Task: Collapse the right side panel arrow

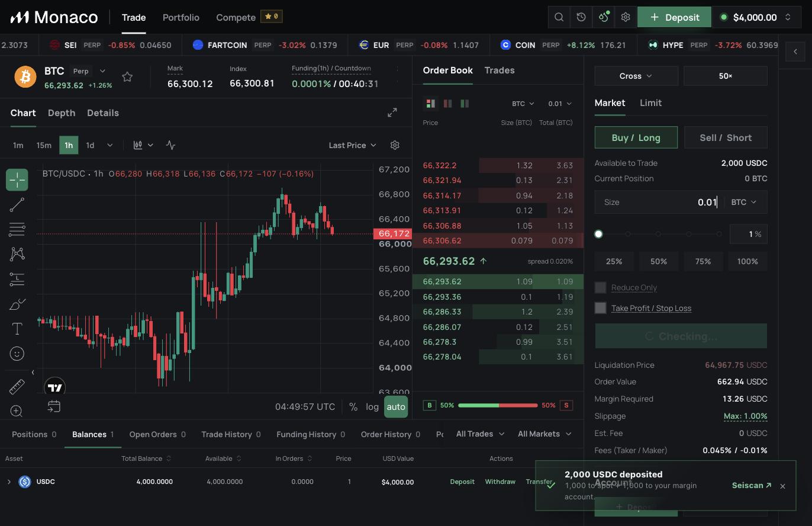Action: [795, 52]
